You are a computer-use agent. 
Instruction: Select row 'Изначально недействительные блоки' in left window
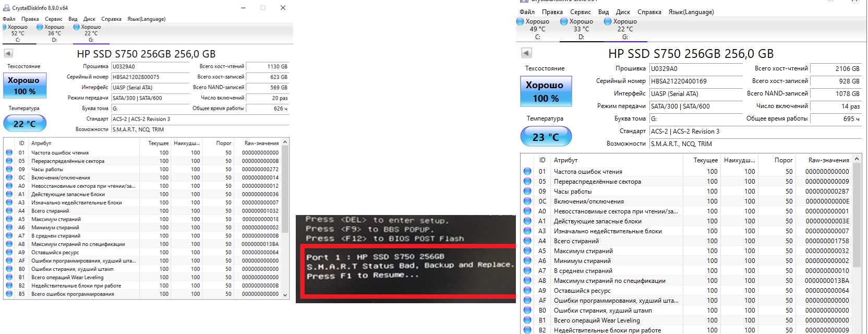click(143, 202)
